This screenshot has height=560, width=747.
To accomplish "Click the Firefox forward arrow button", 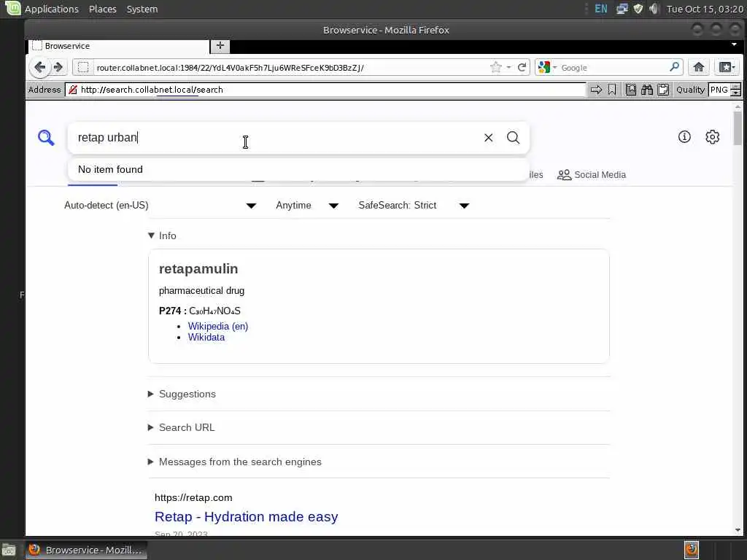I will 58,67.
